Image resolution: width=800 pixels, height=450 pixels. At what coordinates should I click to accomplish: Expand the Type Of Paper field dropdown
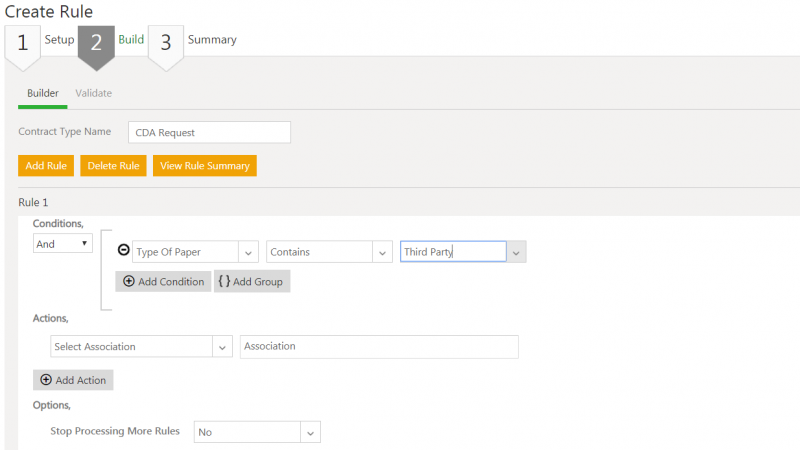tap(249, 253)
